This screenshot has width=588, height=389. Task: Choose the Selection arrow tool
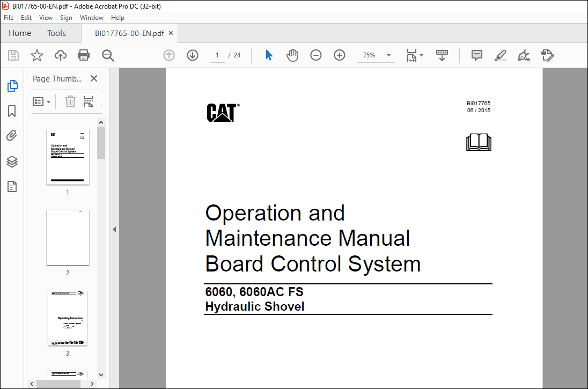coord(269,55)
